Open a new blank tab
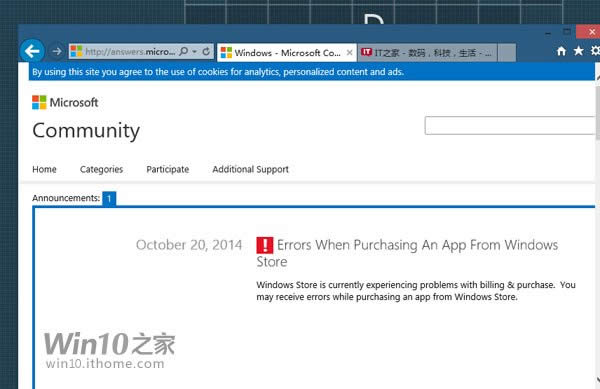Screen dimensions: 600x389 coord(507,53)
